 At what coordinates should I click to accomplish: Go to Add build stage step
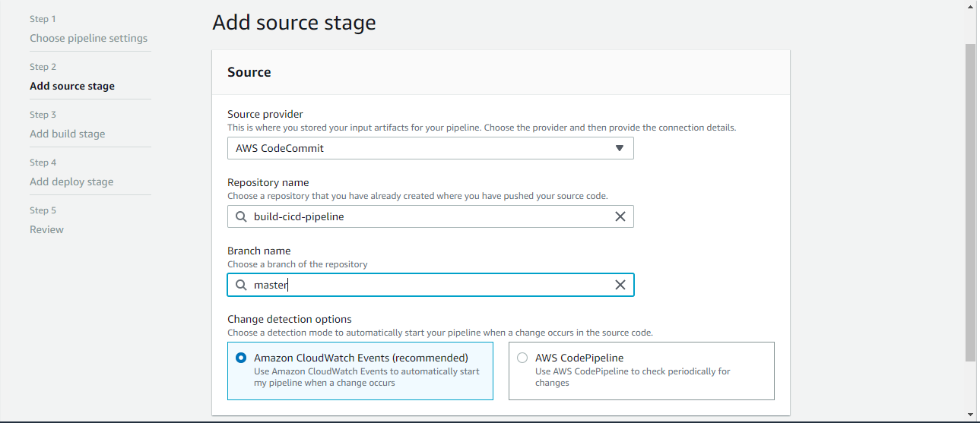[68, 134]
